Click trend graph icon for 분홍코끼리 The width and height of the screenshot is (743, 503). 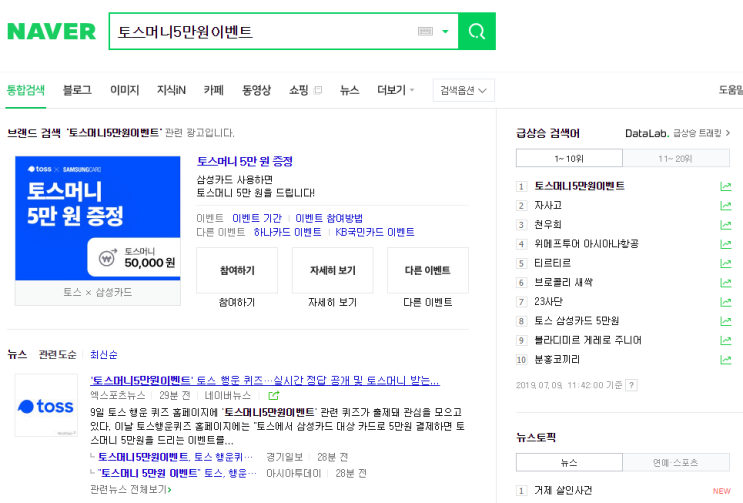coord(725,360)
